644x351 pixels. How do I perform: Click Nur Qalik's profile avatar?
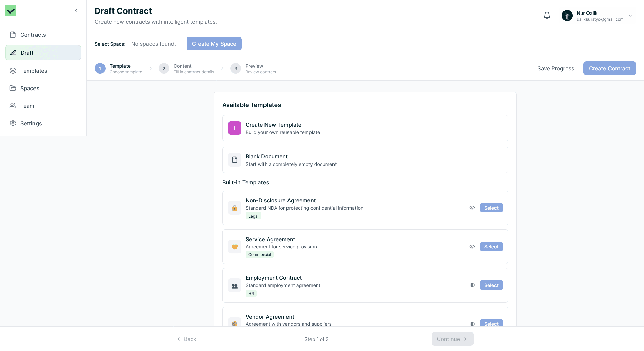[567, 16]
